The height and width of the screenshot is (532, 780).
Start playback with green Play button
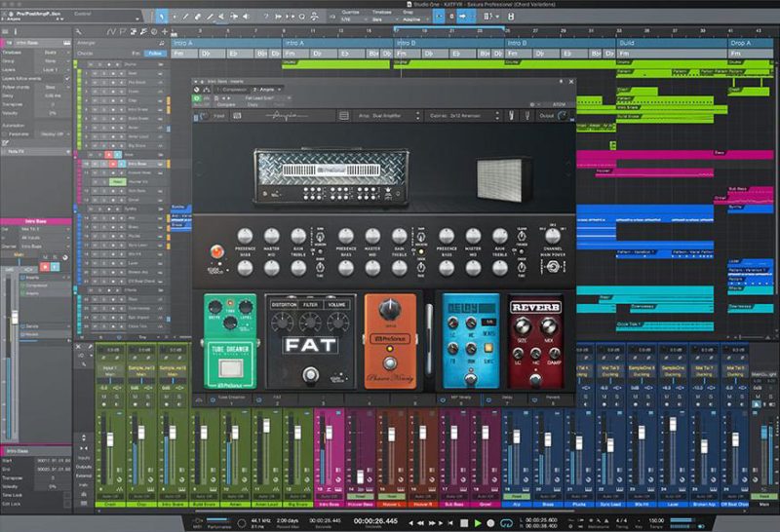(x=478, y=523)
